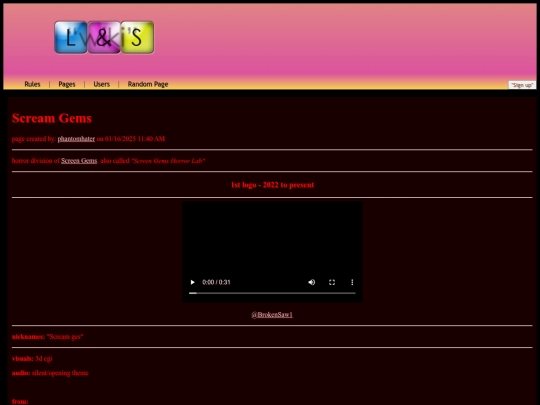Click the Sign up button
Image resolution: width=540 pixels, height=405 pixels.
tap(522, 85)
